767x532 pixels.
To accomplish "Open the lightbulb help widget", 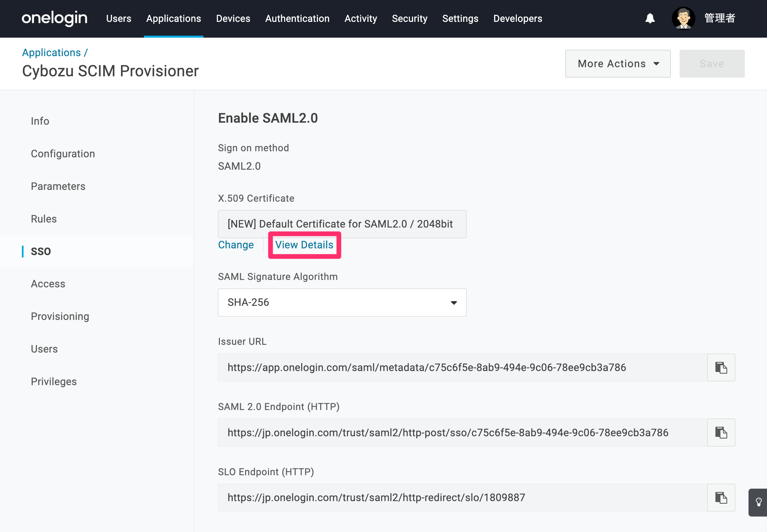I will pyautogui.click(x=759, y=502).
